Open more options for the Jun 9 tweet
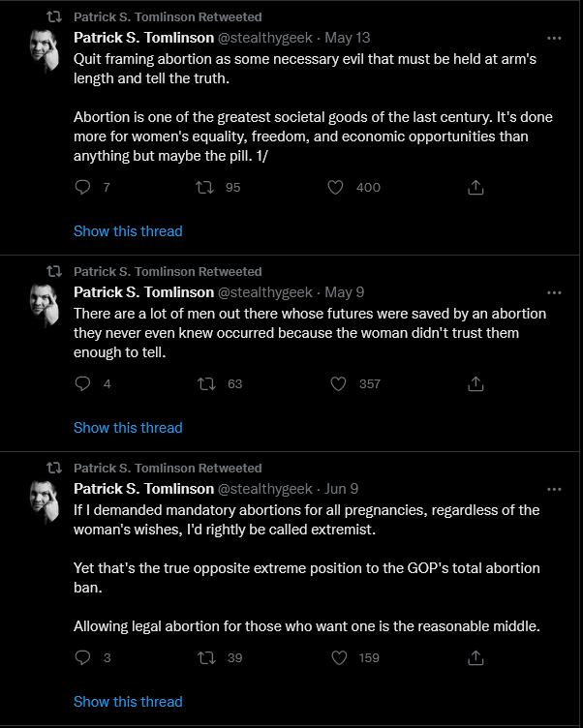Viewport: 583px width, 728px height. click(554, 489)
